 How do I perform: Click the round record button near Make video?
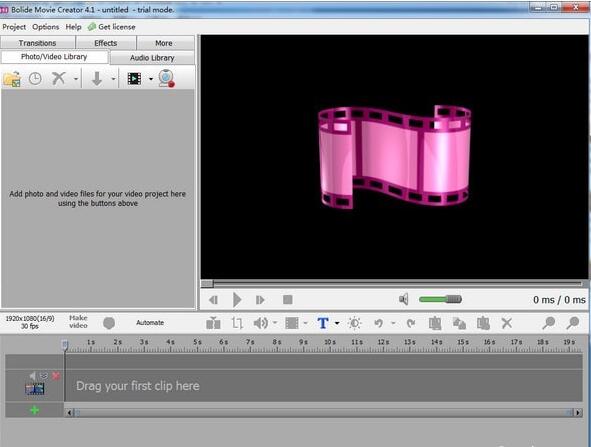[x=109, y=323]
